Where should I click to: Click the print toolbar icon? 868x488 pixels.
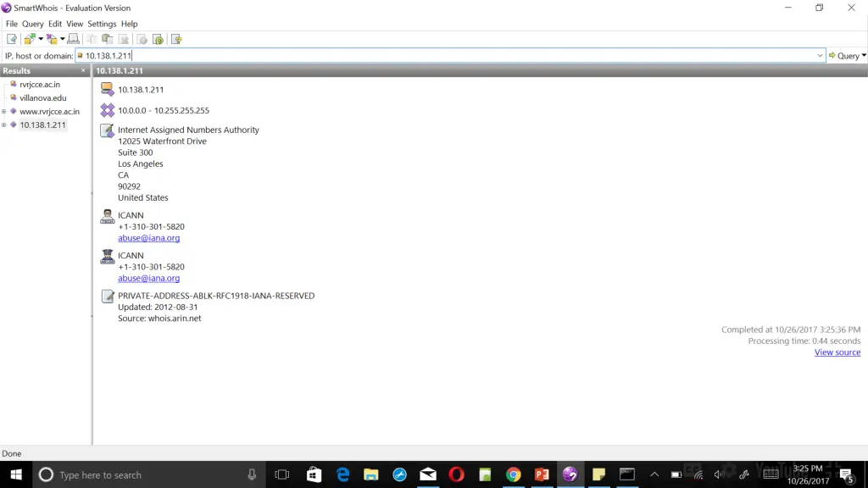[73, 39]
